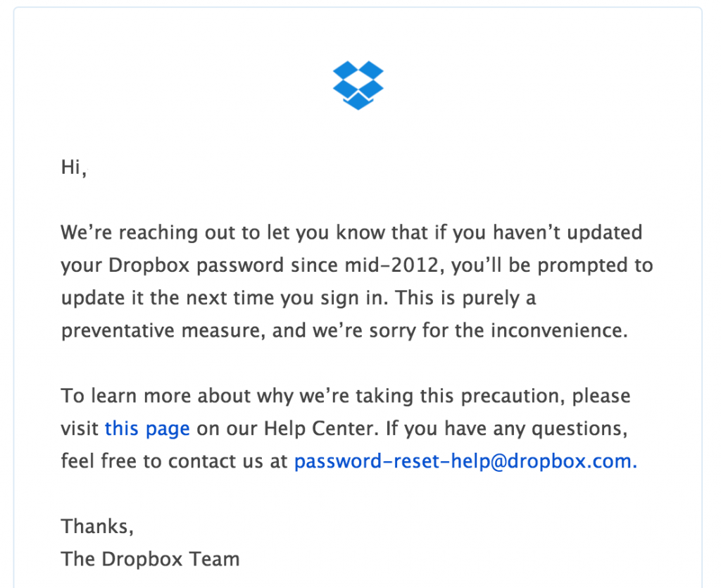Screen dimensions: 721x588
Task: Click the line starting "We're reaching out"
Action: pyautogui.click(x=352, y=232)
